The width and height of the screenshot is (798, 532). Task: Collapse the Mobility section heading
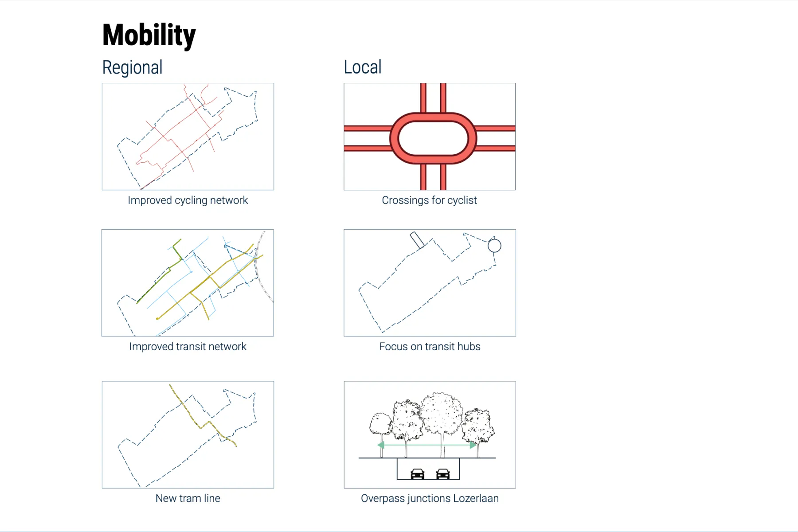tap(149, 35)
